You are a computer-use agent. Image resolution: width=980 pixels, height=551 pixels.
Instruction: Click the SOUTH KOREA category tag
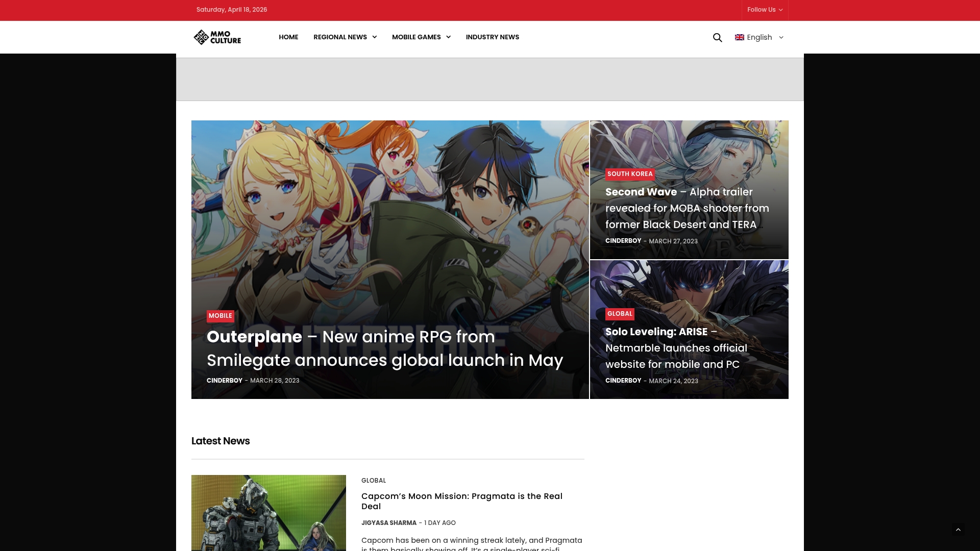[x=629, y=174]
